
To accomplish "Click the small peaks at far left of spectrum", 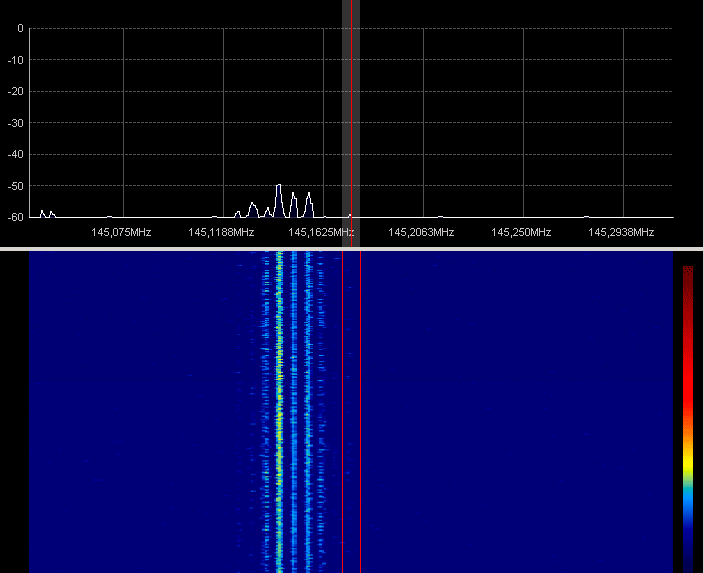I will click(x=46, y=213).
